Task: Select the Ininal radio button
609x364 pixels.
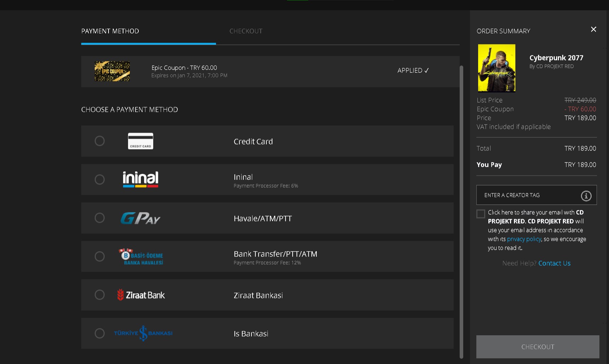Action: [x=100, y=180]
